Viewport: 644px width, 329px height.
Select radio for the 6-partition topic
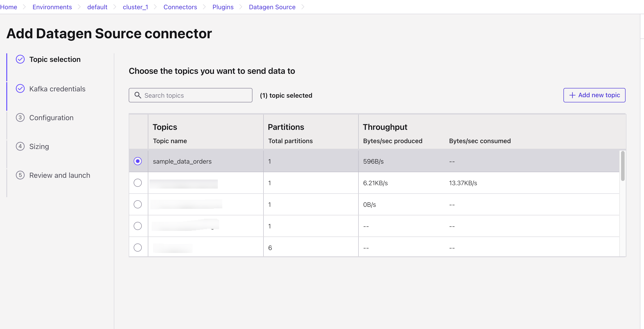click(137, 248)
